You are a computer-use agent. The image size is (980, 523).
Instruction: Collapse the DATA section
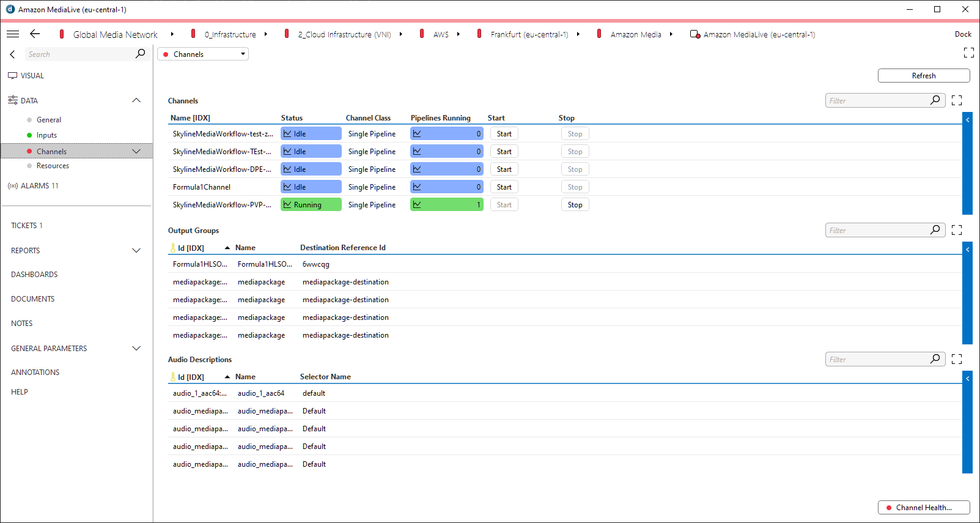point(136,100)
